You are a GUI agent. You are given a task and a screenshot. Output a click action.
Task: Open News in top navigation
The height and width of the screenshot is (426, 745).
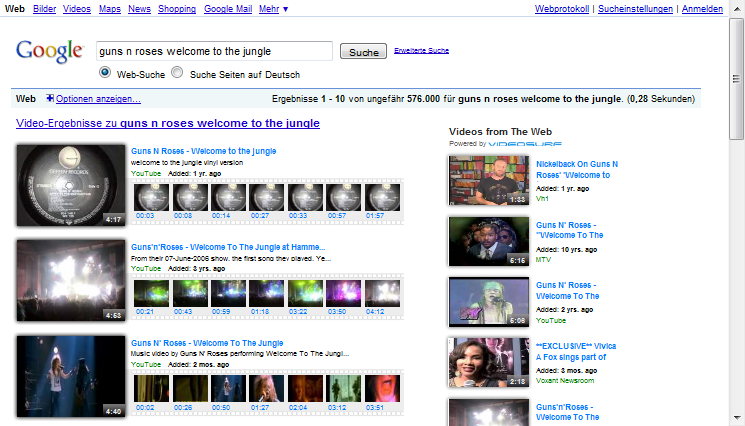[x=139, y=9]
